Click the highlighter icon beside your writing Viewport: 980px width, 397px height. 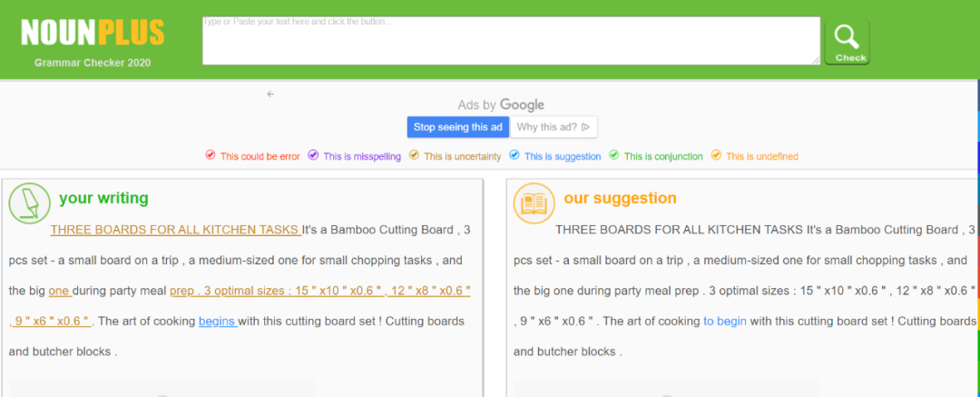(x=29, y=203)
